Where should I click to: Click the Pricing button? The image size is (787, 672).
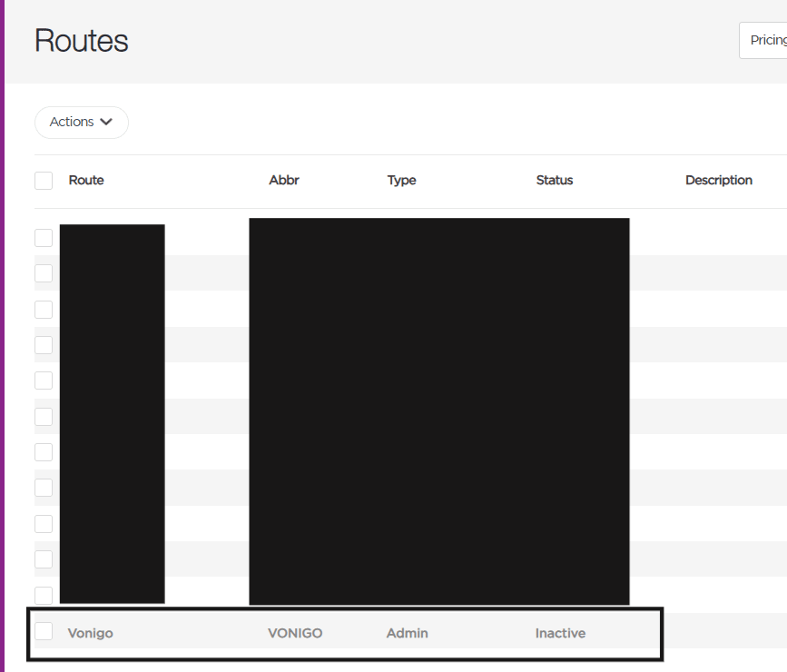763,40
